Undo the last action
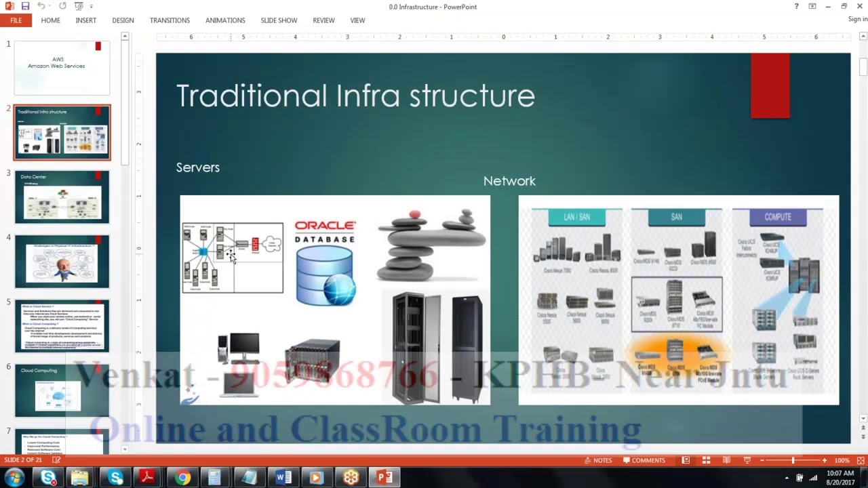Image resolution: width=868 pixels, height=488 pixels. click(x=41, y=6)
